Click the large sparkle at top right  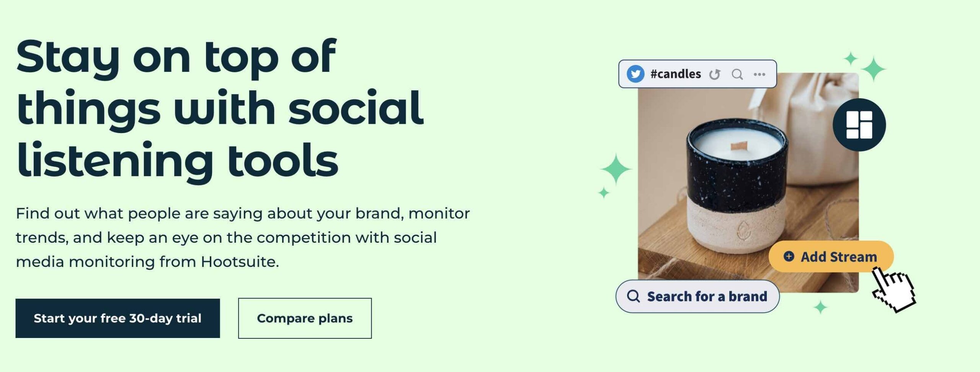tap(873, 69)
